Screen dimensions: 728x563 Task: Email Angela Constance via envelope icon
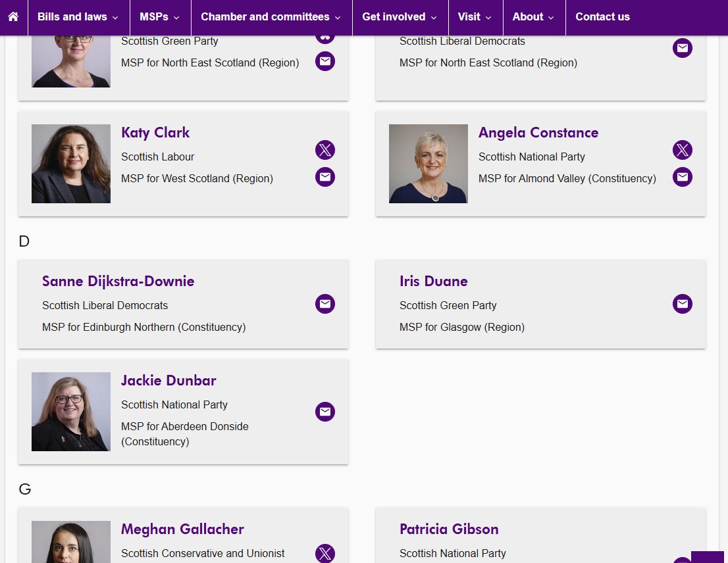point(683,177)
